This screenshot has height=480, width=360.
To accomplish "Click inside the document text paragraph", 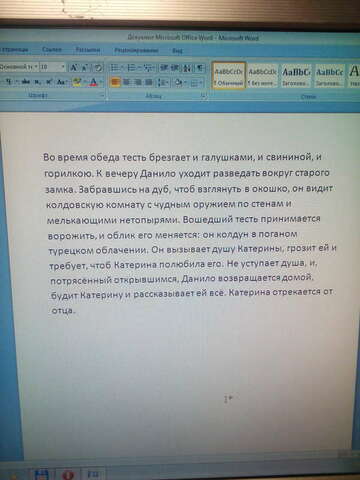I will (189, 233).
